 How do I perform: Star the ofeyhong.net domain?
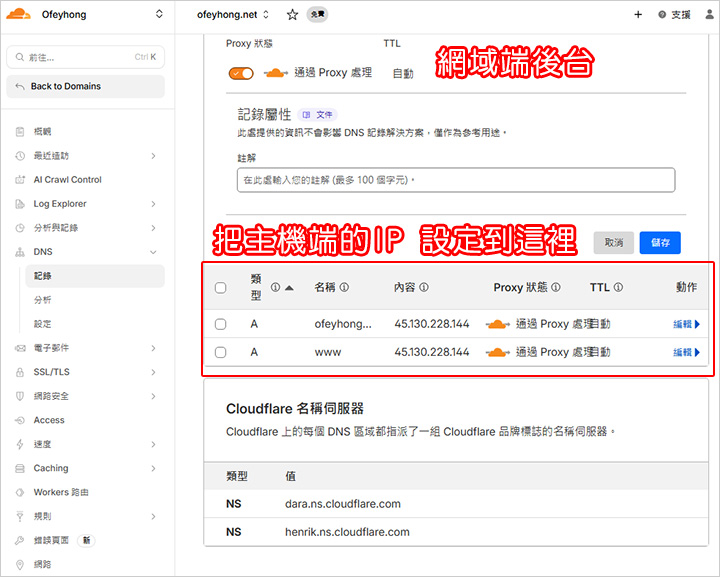(292, 15)
